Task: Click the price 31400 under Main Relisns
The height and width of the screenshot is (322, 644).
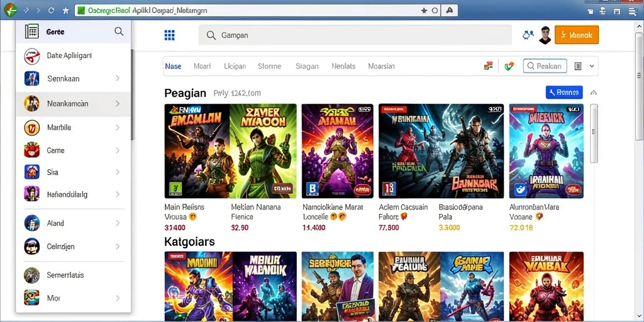Action: tap(175, 228)
